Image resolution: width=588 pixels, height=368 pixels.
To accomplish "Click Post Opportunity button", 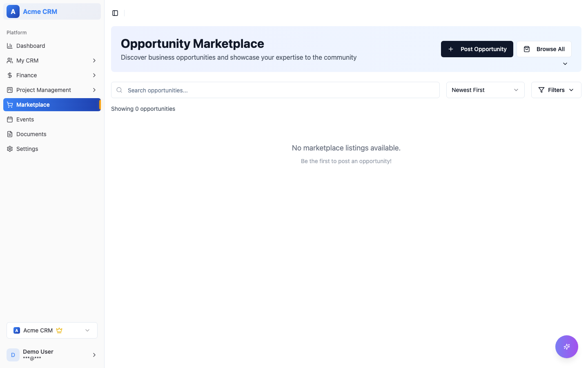I will click(477, 49).
